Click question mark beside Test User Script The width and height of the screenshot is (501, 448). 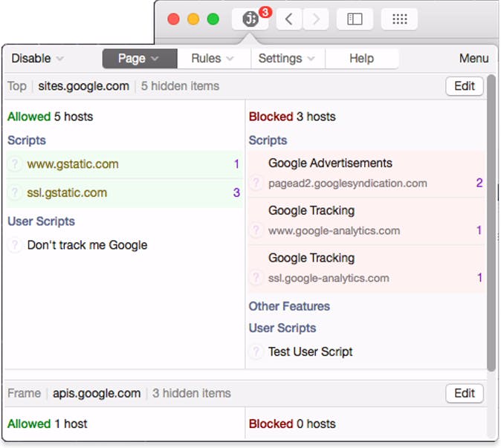[256, 352]
